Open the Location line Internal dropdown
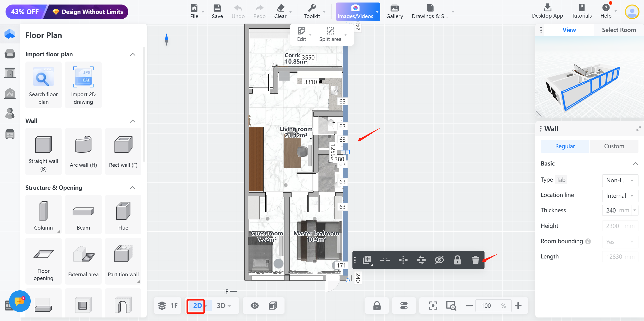Screen dimensions: 644x321 (x=620, y=196)
